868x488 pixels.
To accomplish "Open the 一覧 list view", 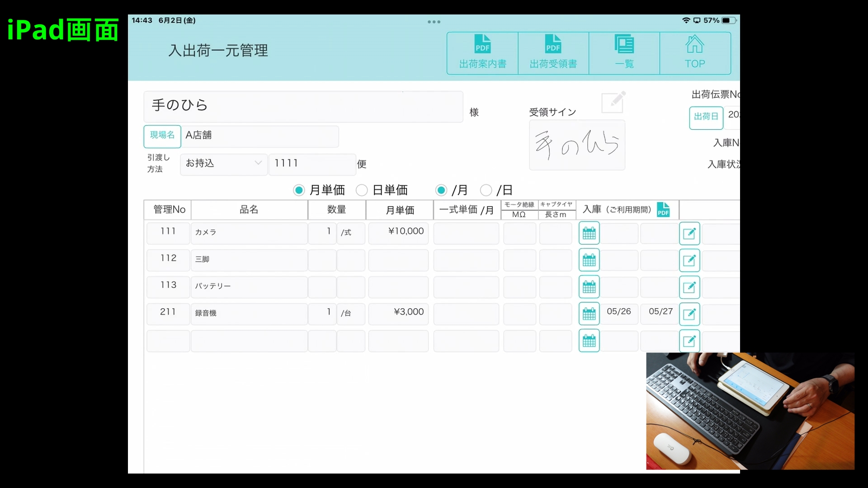I will [624, 53].
